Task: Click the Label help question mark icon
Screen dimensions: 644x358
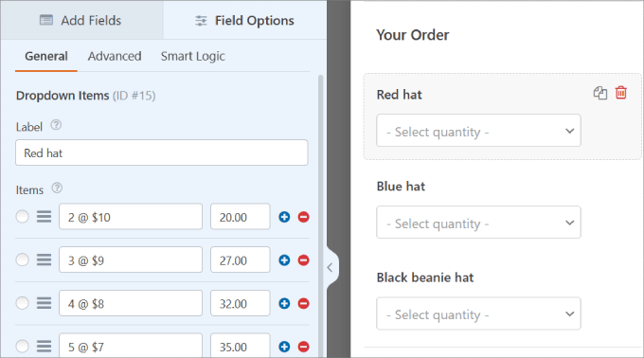Action: pos(56,125)
